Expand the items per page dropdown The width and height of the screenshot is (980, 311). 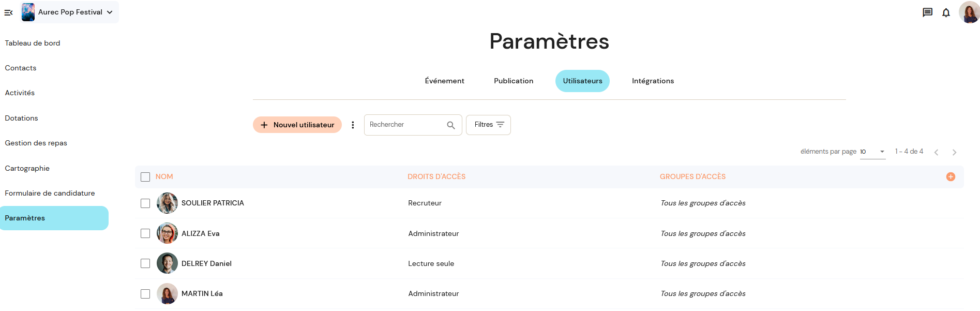tap(873, 152)
